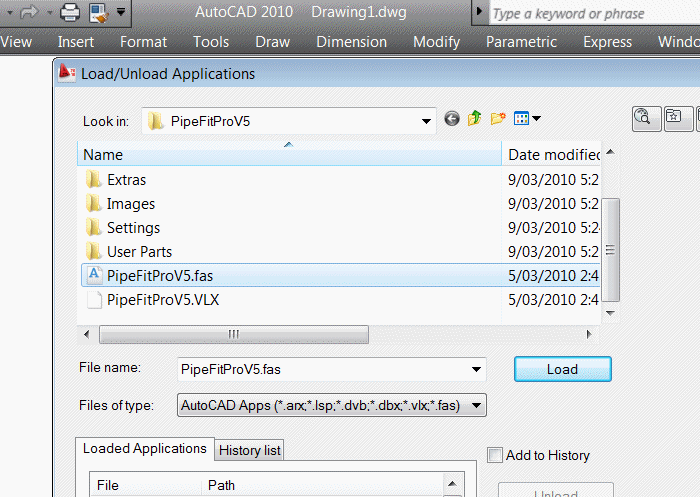The height and width of the screenshot is (497, 700).
Task: Click the keyword search input field
Action: point(595,14)
